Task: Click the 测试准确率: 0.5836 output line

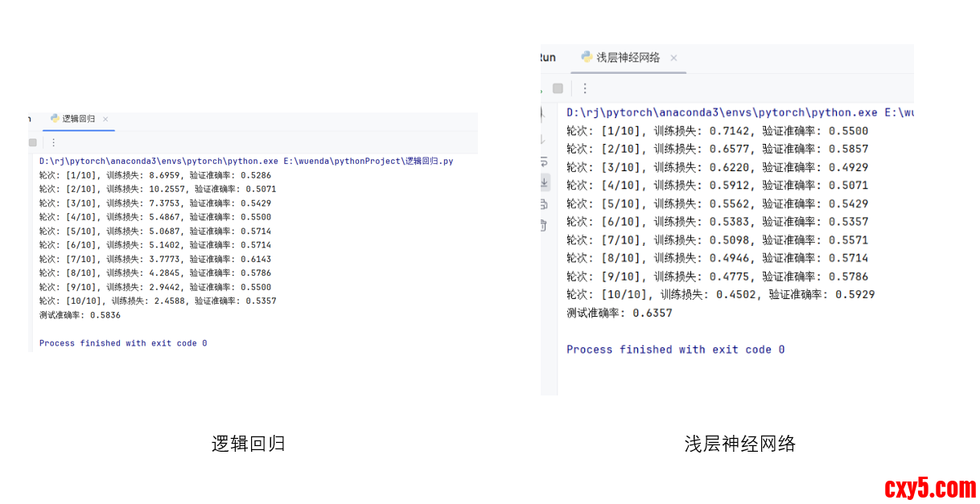Action: [x=80, y=315]
